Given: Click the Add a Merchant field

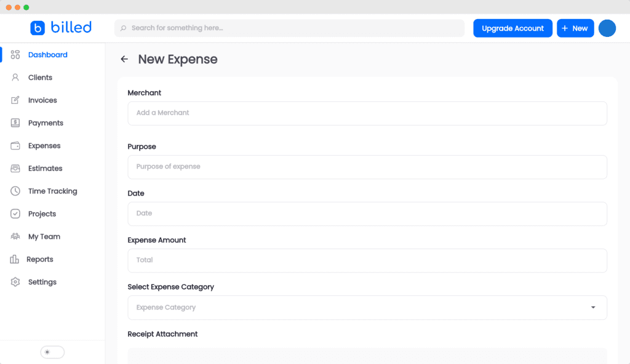Looking at the screenshot, I should click(x=367, y=113).
